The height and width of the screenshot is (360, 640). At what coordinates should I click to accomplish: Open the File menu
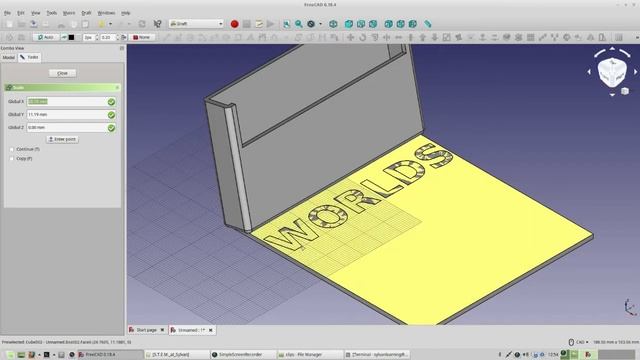[7, 13]
